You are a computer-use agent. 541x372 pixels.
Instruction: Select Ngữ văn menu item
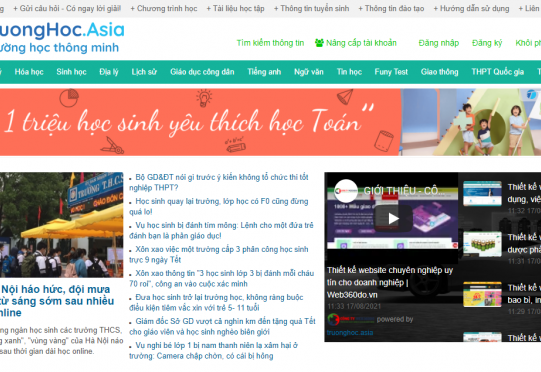pos(309,72)
